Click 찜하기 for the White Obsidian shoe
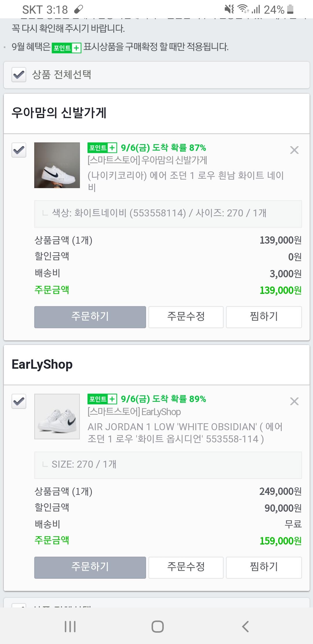313x644 pixels. pos(264,567)
